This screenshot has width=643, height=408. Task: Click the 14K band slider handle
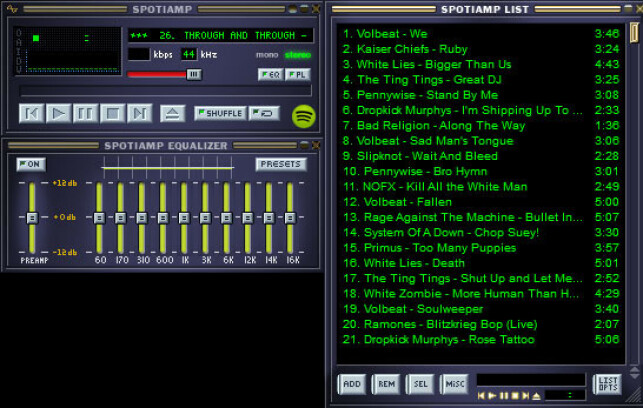(269, 218)
